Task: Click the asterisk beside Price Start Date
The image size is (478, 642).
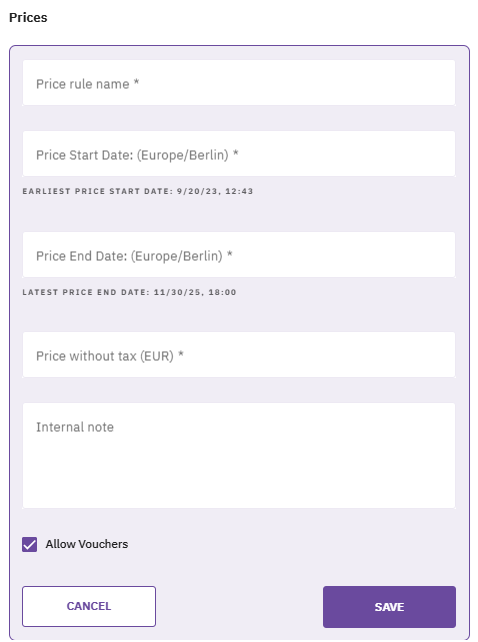Action: pos(236,153)
